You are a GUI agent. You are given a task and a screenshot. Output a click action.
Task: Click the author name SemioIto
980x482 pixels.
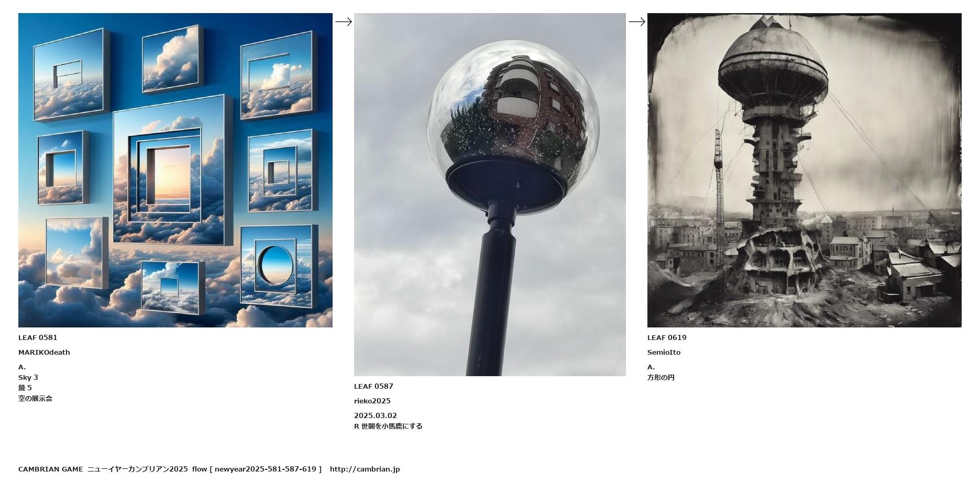pos(664,353)
